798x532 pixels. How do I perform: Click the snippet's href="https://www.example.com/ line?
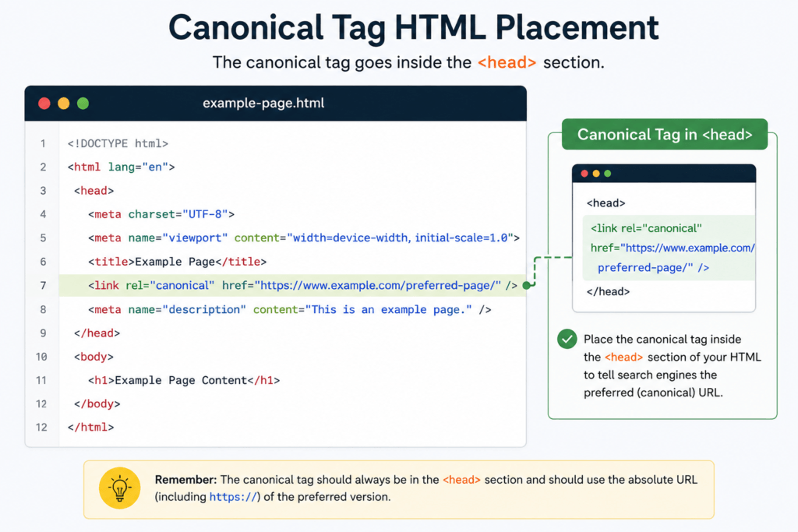coord(673,248)
